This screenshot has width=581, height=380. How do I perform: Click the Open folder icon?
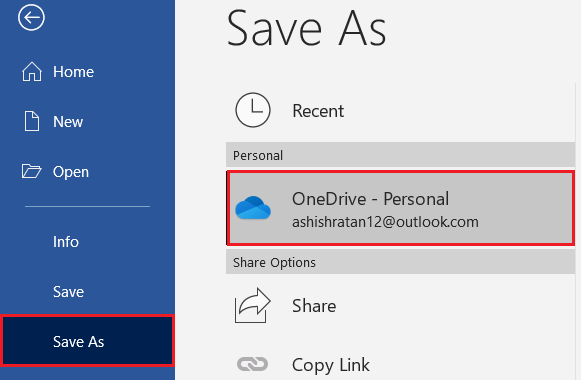pos(31,171)
